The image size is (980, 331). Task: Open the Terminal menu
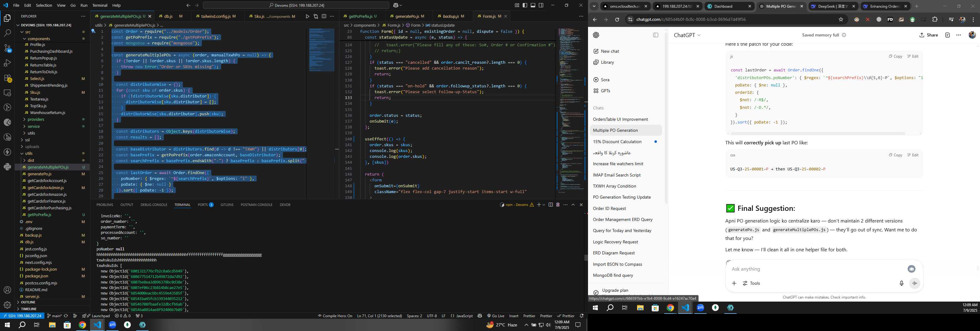[x=100, y=5]
